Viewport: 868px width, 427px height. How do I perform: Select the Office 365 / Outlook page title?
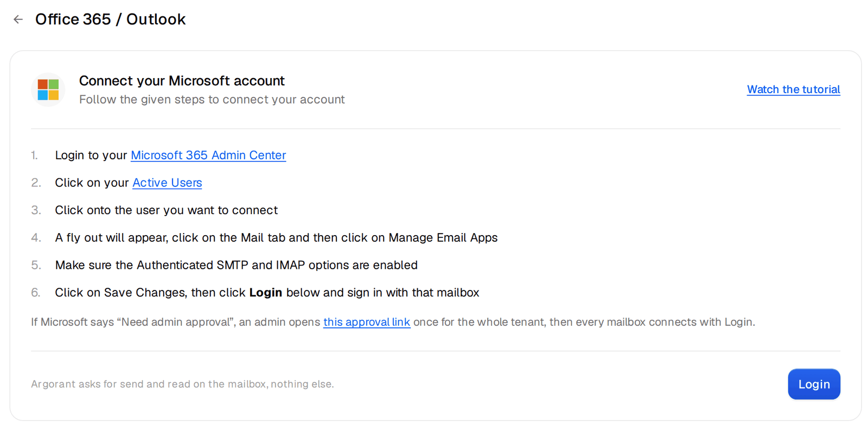(x=110, y=20)
